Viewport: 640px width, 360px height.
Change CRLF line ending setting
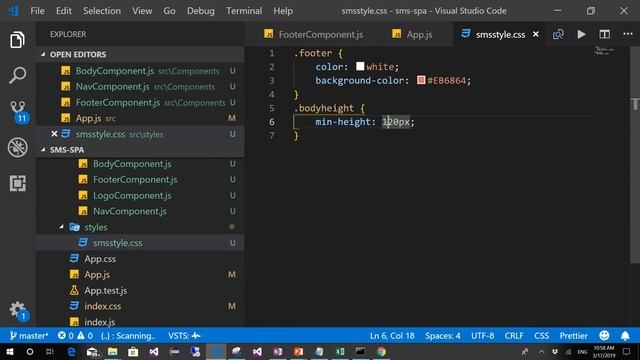click(514, 336)
